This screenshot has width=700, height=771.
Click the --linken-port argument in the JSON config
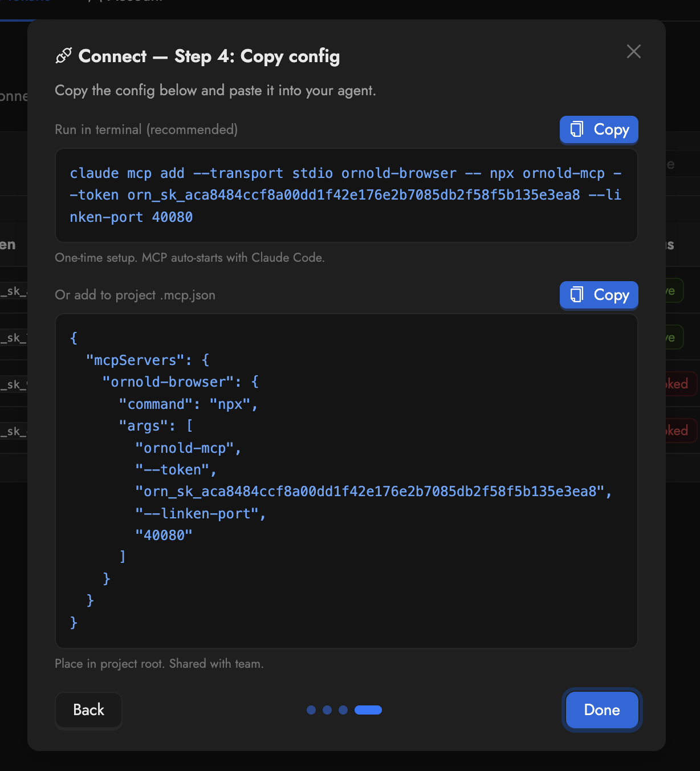(x=201, y=513)
